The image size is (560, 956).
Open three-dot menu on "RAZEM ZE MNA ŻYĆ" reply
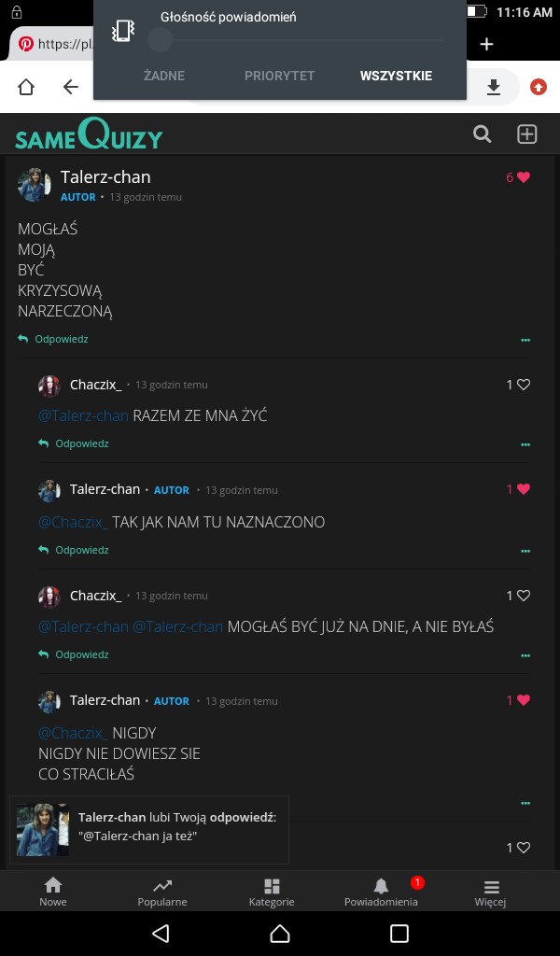[x=525, y=444]
